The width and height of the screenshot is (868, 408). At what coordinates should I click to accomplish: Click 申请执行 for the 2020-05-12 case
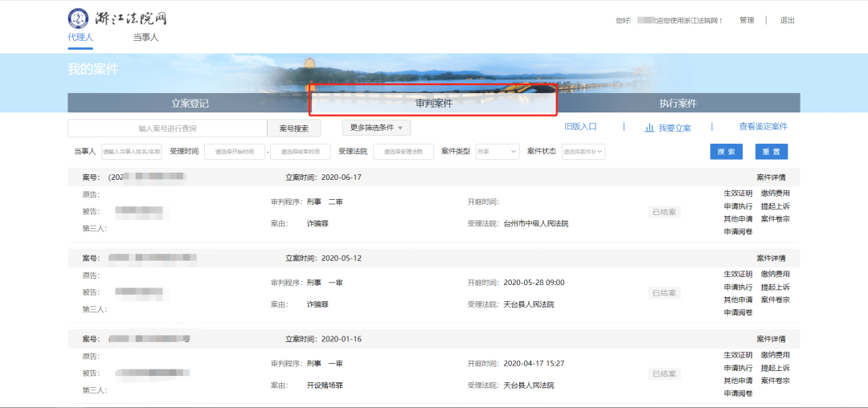pyautogui.click(x=738, y=287)
